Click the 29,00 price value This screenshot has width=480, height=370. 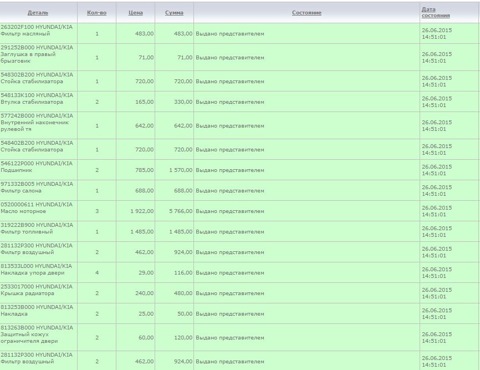coord(146,273)
